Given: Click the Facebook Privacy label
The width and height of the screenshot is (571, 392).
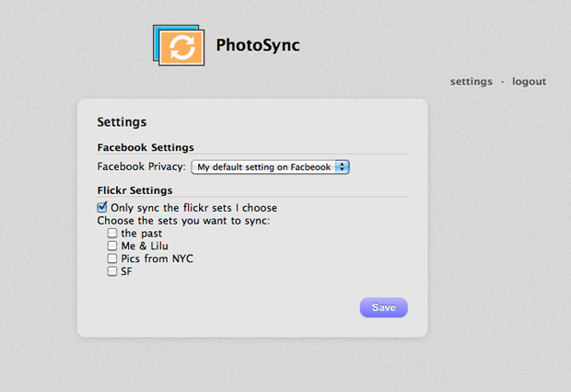Looking at the screenshot, I should coord(141,167).
